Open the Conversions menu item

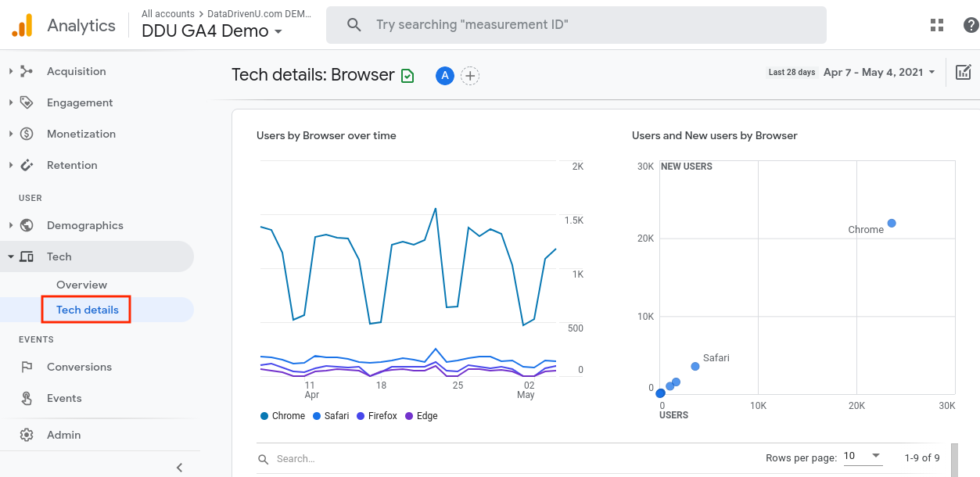[x=79, y=367]
